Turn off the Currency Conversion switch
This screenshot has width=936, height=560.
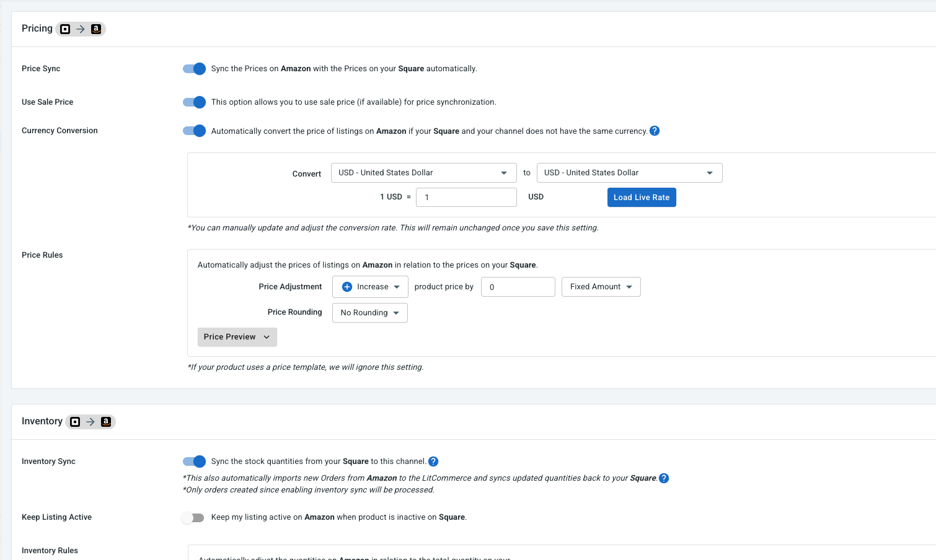point(194,131)
